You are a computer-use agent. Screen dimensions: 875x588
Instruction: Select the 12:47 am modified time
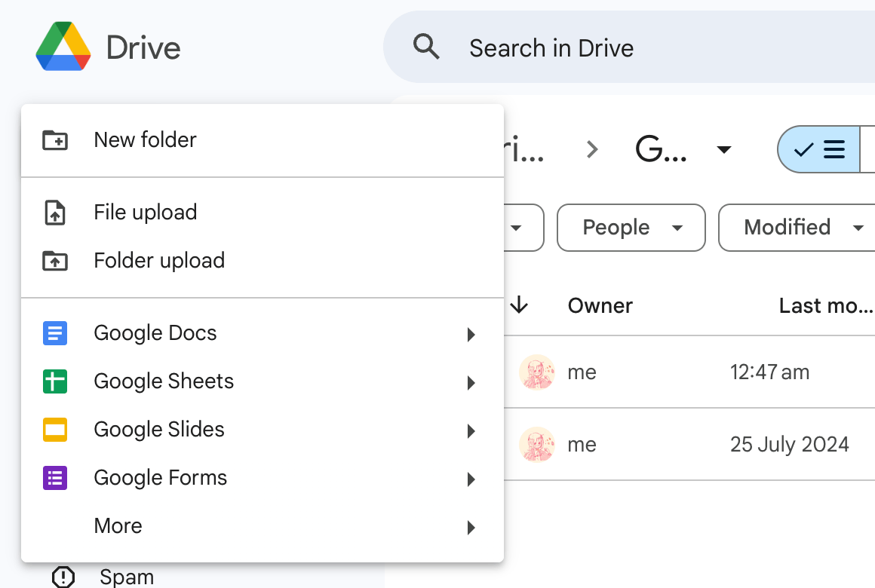point(769,372)
